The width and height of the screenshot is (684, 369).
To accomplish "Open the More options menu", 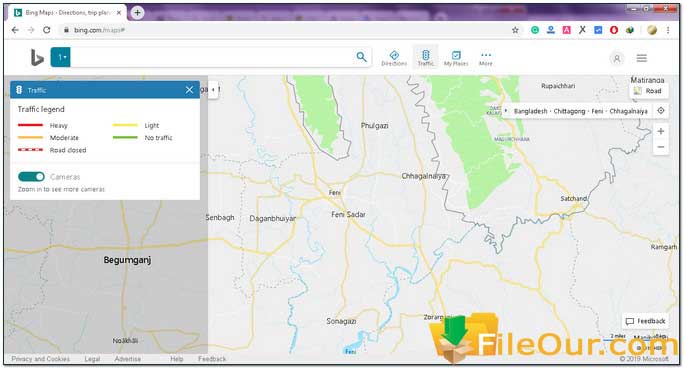I will 486,58.
